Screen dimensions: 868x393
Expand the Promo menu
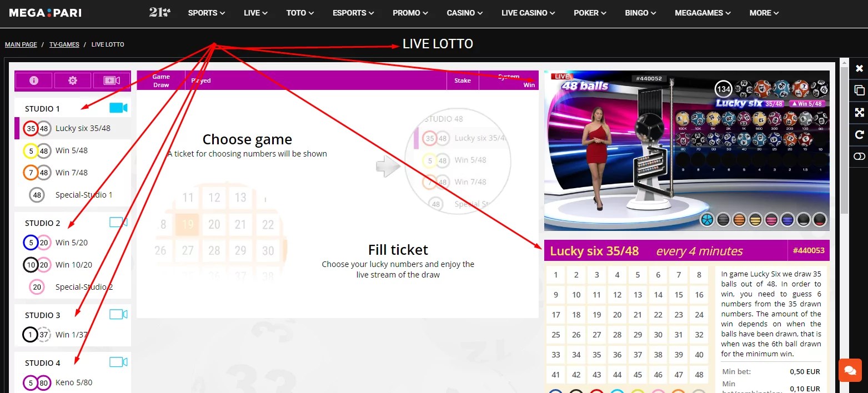[x=410, y=13]
